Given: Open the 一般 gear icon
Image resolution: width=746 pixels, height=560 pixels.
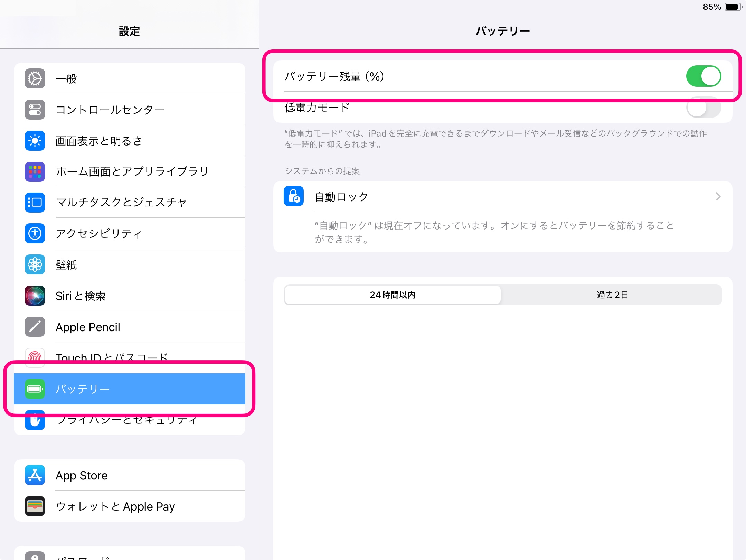Looking at the screenshot, I should click(x=35, y=78).
